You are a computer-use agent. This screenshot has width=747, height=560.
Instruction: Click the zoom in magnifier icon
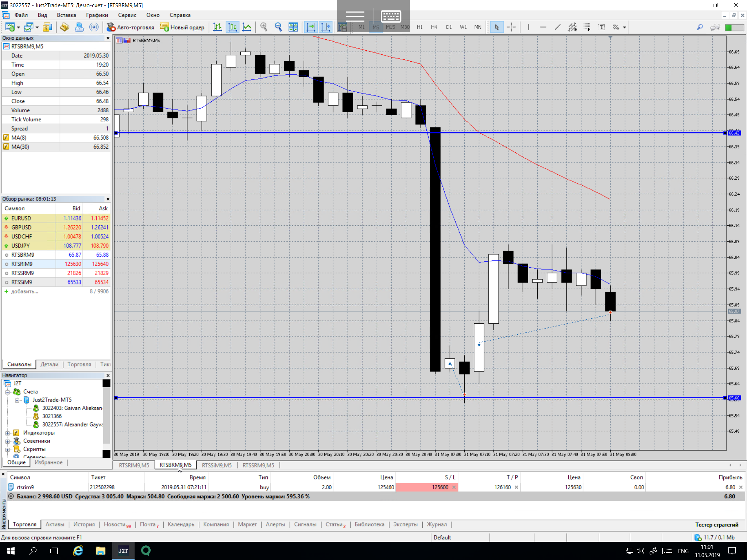click(x=264, y=27)
